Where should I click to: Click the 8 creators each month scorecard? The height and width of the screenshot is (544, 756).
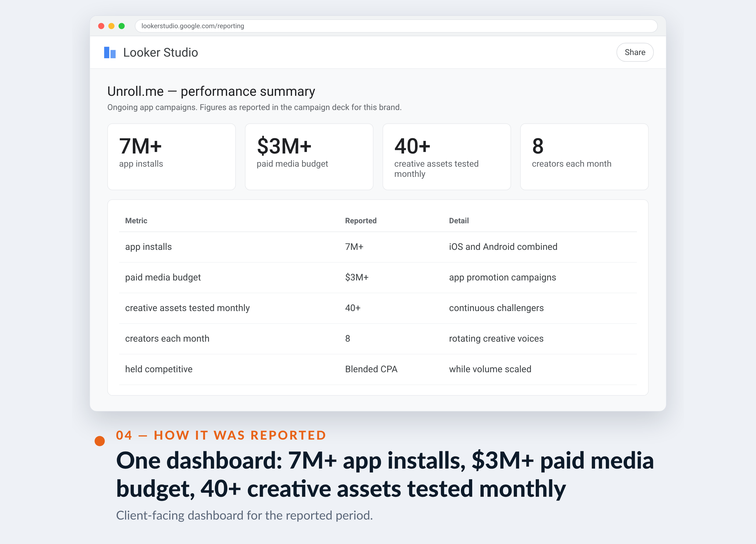(x=584, y=157)
